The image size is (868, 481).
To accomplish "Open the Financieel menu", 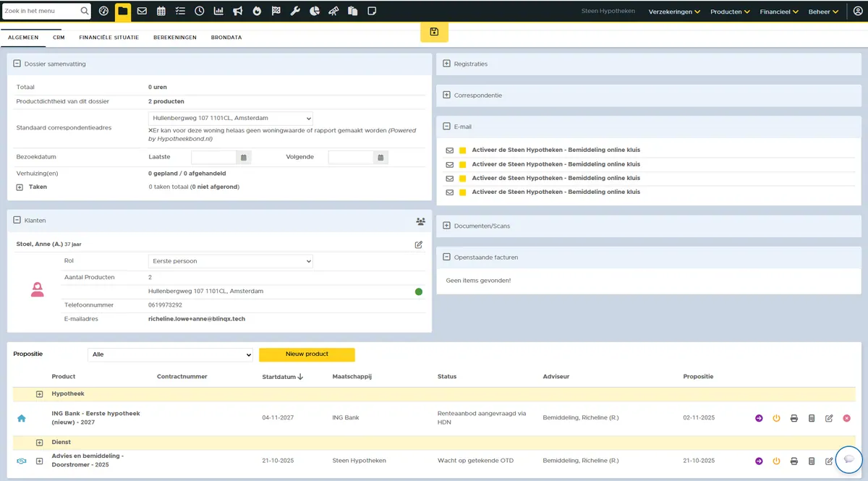I will tap(778, 12).
